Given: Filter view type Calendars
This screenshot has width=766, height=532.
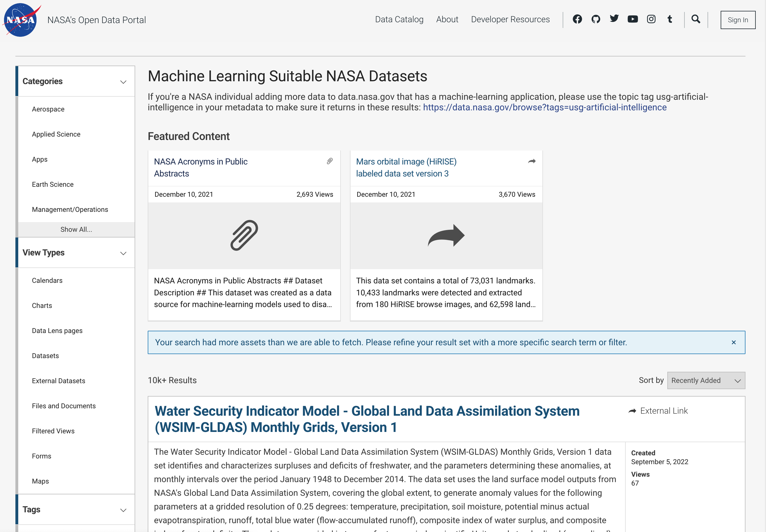Looking at the screenshot, I should [x=47, y=280].
